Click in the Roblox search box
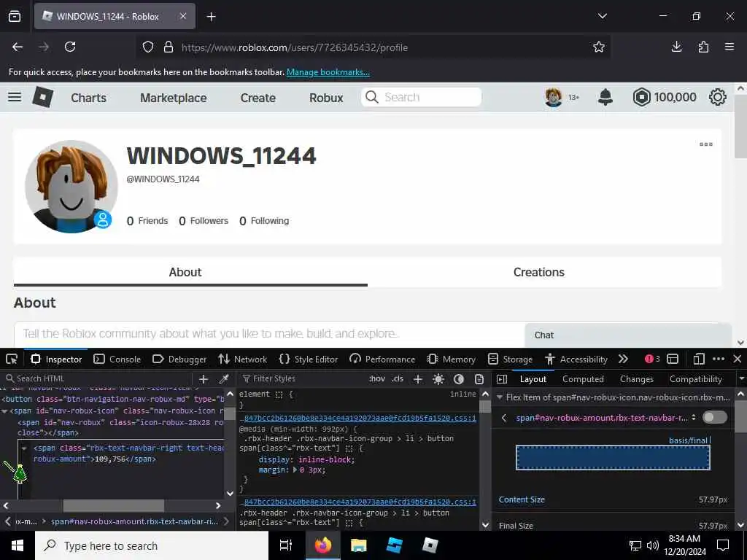This screenshot has height=560, width=747. tap(421, 97)
